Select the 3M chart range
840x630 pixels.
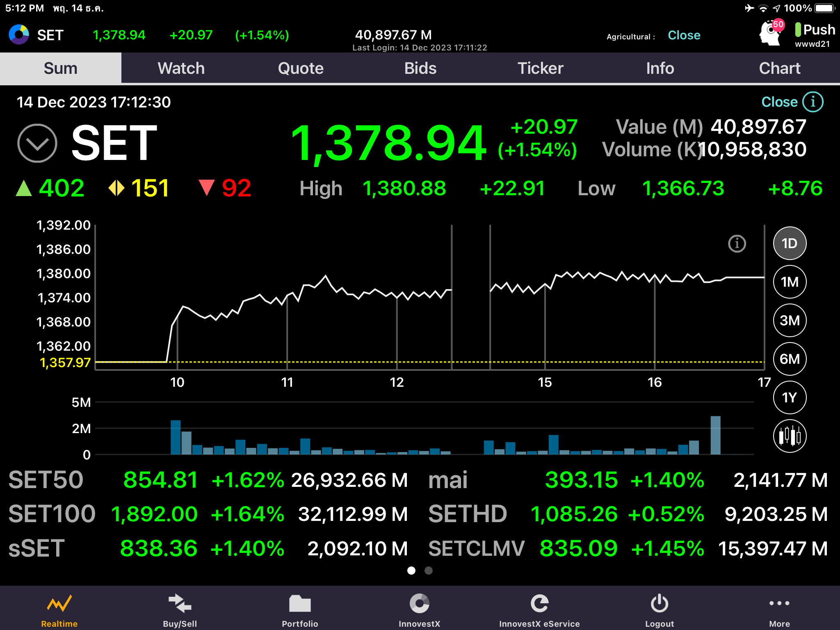(790, 320)
